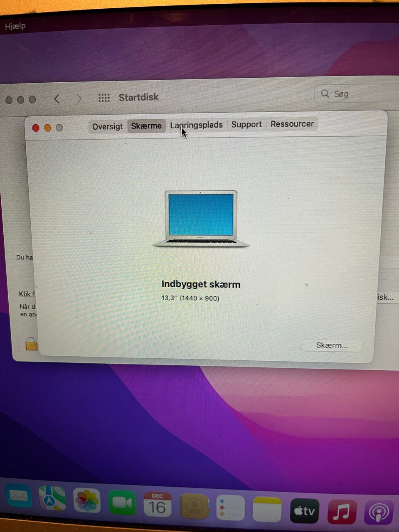This screenshot has width=399, height=532.
Task: Launch Maps from the Dock
Action: (x=52, y=498)
